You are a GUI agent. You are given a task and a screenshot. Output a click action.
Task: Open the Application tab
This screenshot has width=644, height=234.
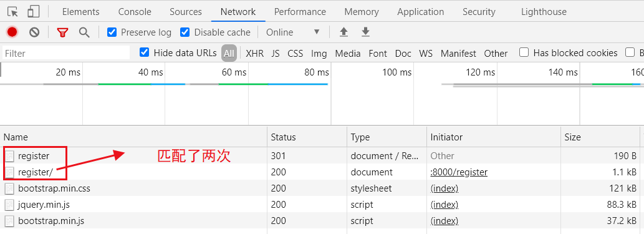(421, 12)
